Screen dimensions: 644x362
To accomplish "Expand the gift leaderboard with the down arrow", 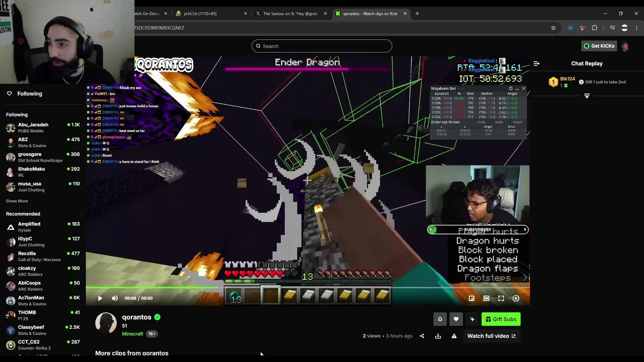I will [x=587, y=96].
